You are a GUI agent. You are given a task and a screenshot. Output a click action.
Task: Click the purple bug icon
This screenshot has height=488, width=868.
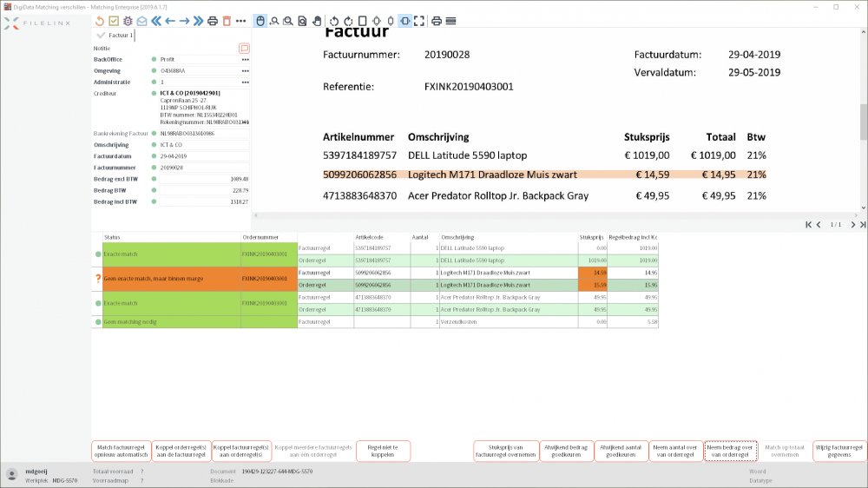click(128, 21)
